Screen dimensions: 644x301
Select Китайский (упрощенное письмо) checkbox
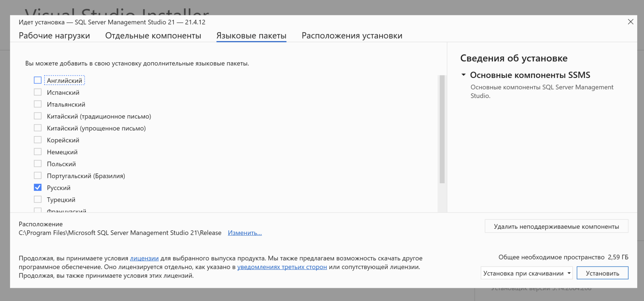38,128
